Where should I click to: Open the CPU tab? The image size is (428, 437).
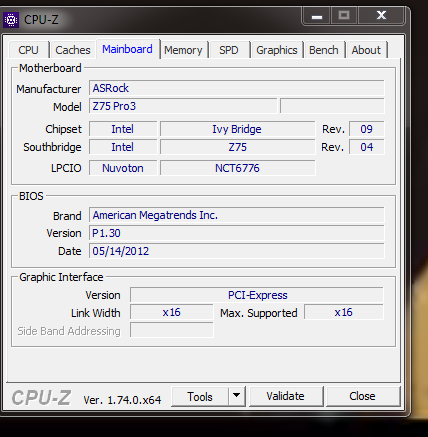(x=29, y=50)
